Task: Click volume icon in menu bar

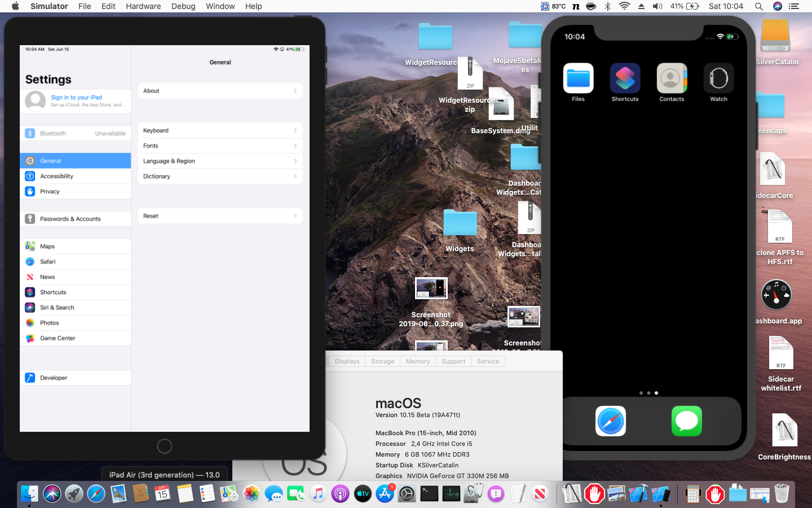Action: [657, 6]
